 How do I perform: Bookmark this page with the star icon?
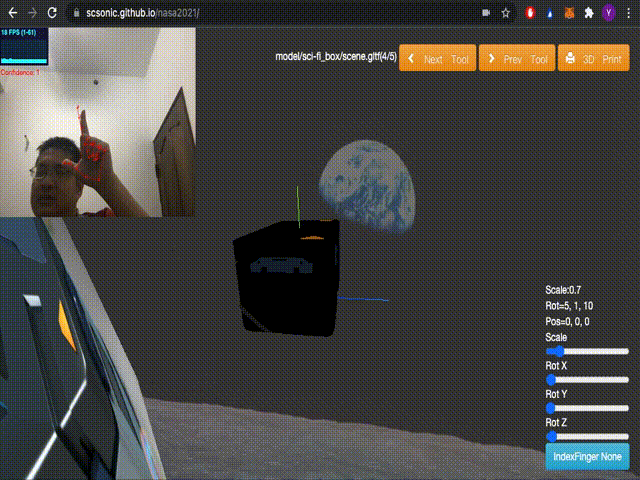(x=506, y=13)
